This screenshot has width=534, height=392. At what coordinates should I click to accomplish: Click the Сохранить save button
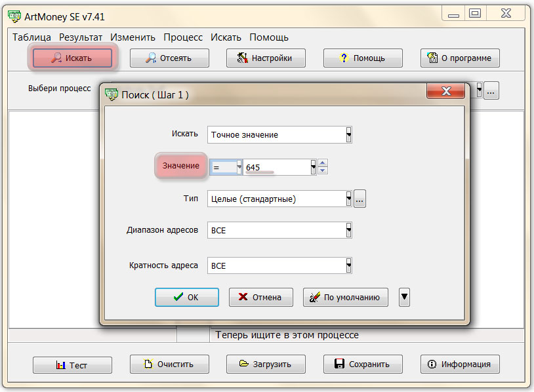coord(363,364)
